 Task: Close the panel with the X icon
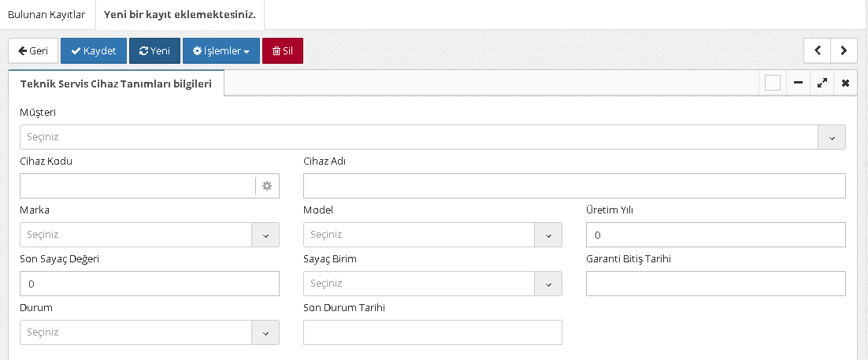(x=845, y=83)
